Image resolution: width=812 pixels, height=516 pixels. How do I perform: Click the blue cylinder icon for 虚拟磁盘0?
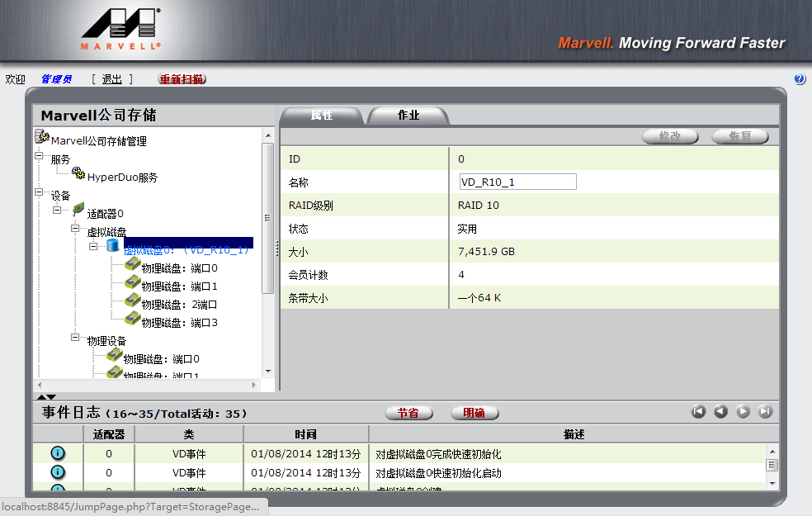[x=113, y=245]
